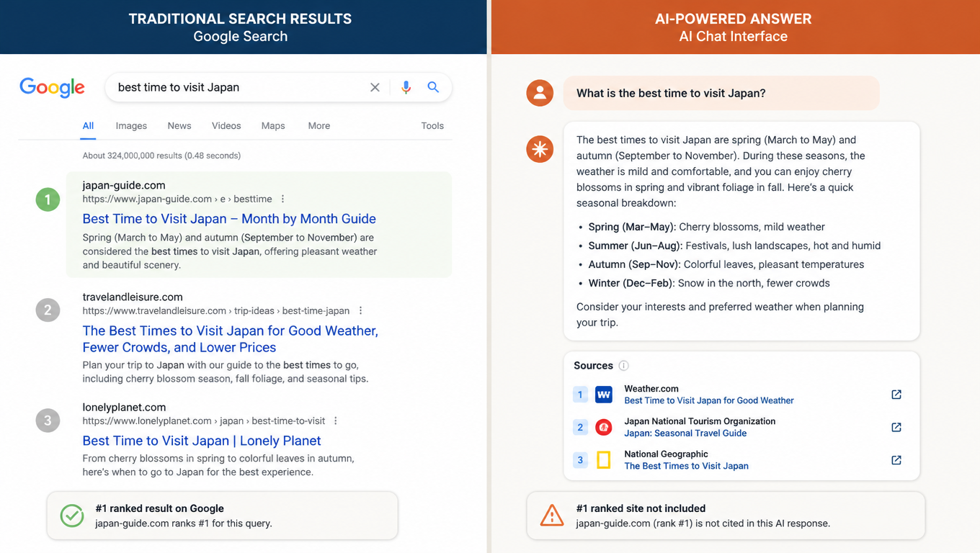980x553 pixels.
Task: Click the lonelyplanet.com site name
Action: point(124,407)
